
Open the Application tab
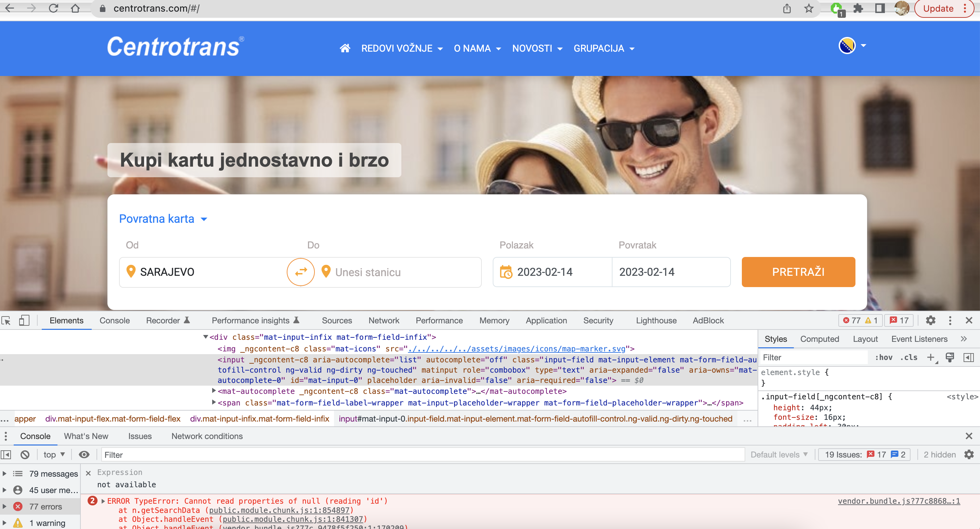(546, 321)
